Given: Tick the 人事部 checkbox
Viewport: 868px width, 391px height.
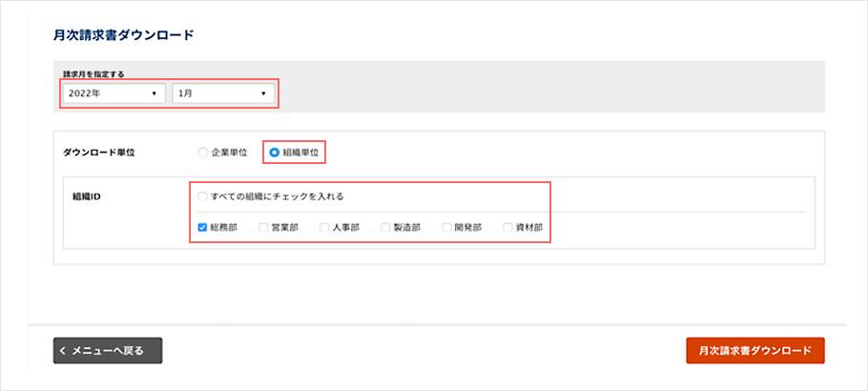Looking at the screenshot, I should pyautogui.click(x=324, y=228).
